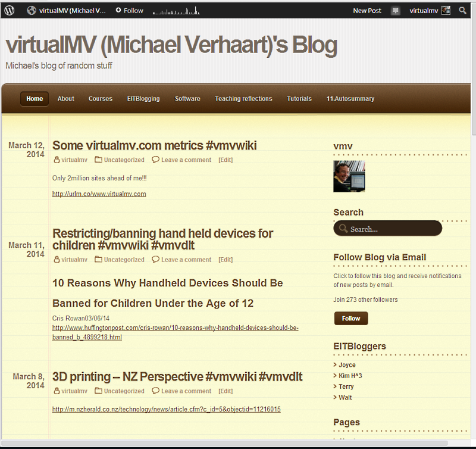
Task: Open the EITBlogging menu item
Action: pyautogui.click(x=143, y=99)
